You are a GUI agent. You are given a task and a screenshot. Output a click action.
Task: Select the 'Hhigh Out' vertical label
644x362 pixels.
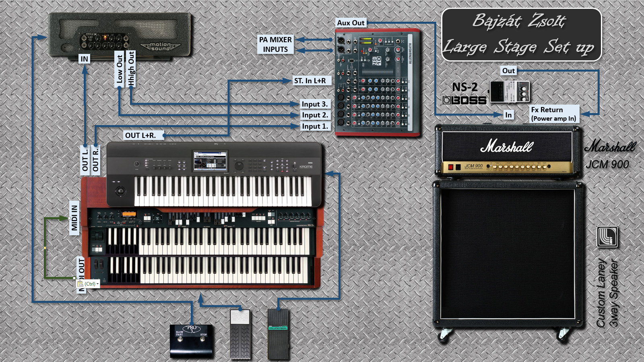pyautogui.click(x=131, y=69)
